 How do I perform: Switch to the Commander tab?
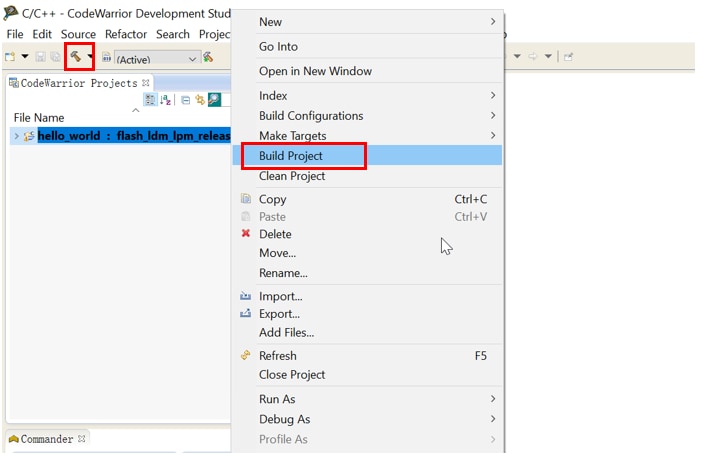(46, 439)
